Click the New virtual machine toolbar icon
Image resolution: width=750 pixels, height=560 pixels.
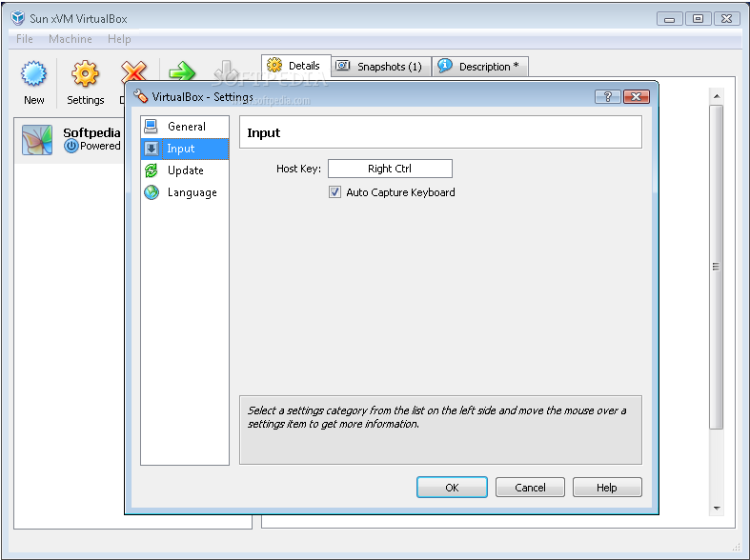[33, 74]
